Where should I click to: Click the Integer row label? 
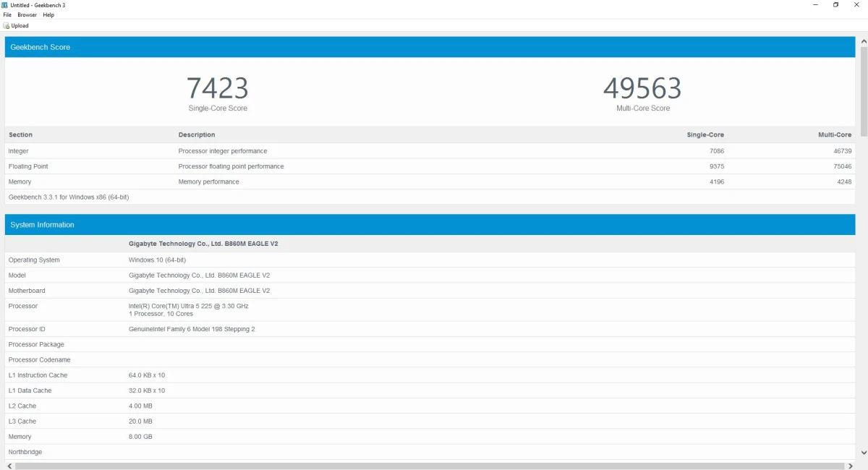click(18, 151)
